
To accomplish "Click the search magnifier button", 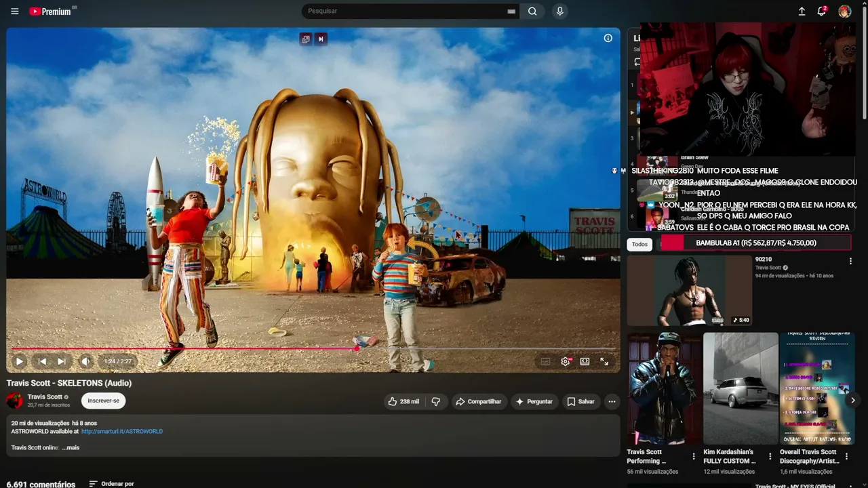I will tap(532, 11).
